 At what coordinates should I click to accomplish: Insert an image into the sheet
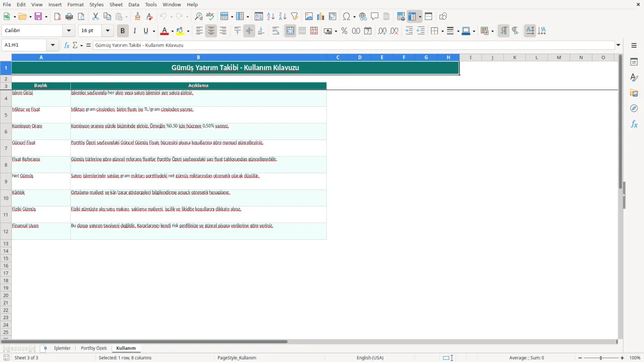(309, 17)
